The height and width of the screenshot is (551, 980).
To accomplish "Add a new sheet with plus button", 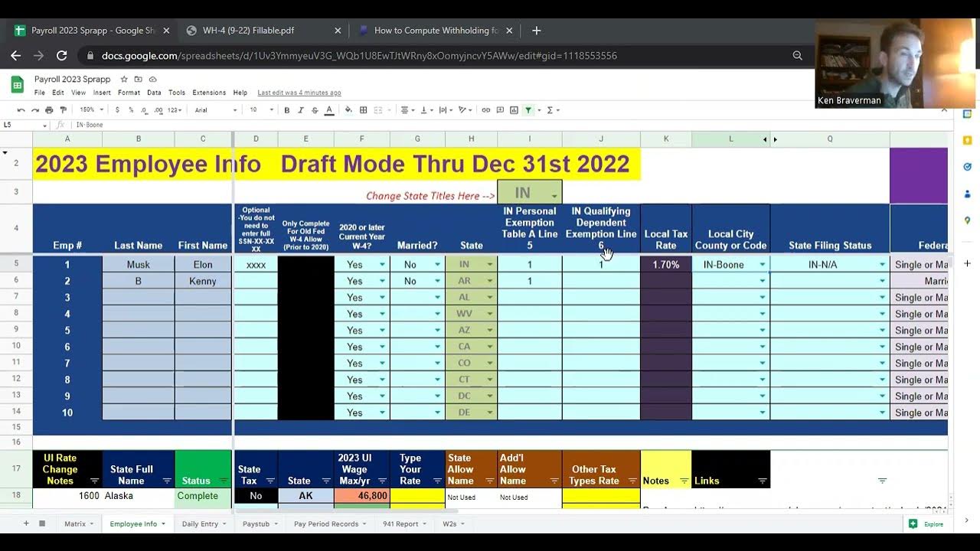I will coord(25,523).
